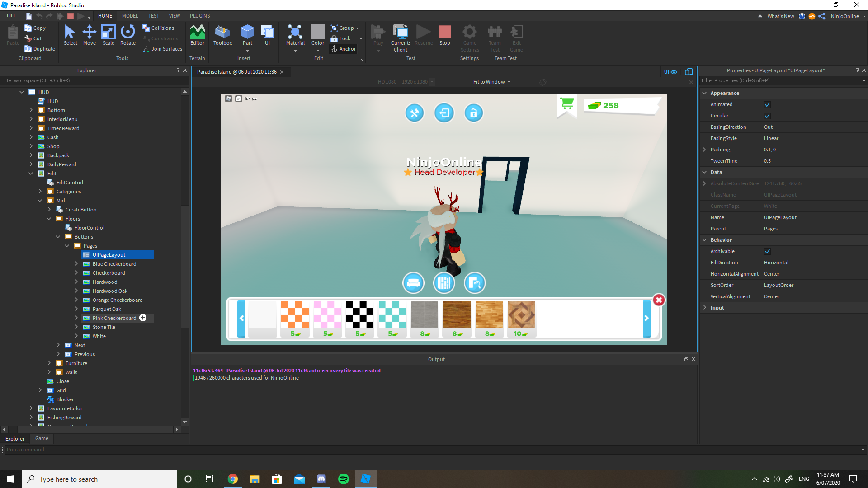
Task: Click the Anchor button
Action: 344,49
